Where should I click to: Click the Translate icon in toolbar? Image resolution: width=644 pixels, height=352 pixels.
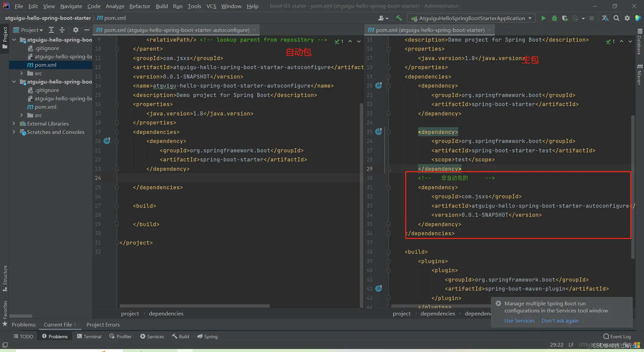tap(605, 18)
